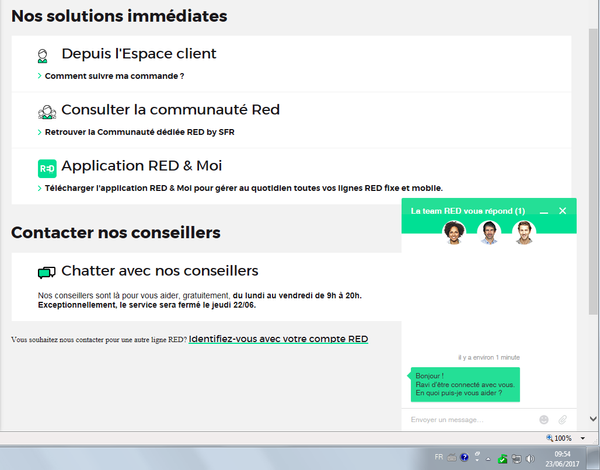Viewport: 600px width, 470px height.
Task: Click the community group icon
Action: click(47, 112)
